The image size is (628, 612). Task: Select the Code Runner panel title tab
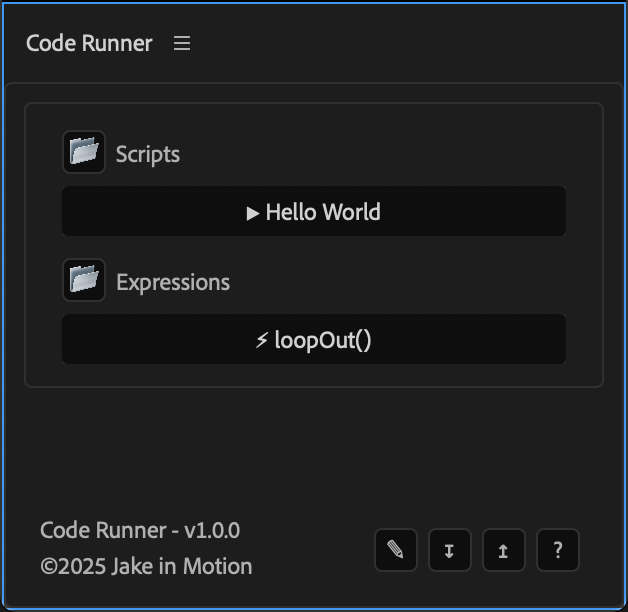pos(89,43)
